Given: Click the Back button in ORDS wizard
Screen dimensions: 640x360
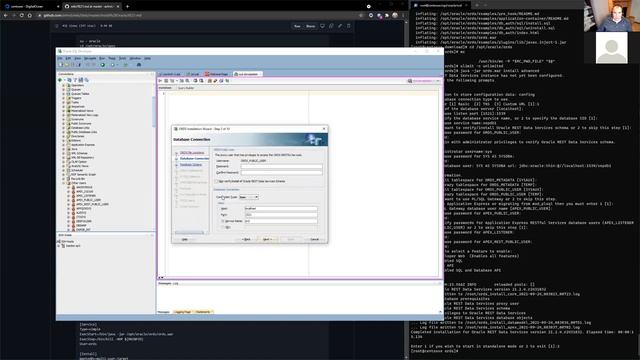Looking at the screenshot, I should (x=246, y=239).
